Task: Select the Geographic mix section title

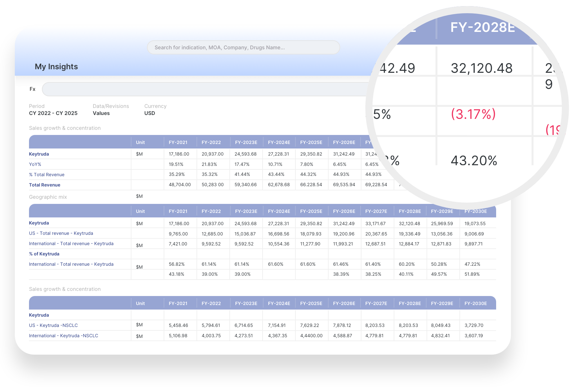Action: point(48,197)
